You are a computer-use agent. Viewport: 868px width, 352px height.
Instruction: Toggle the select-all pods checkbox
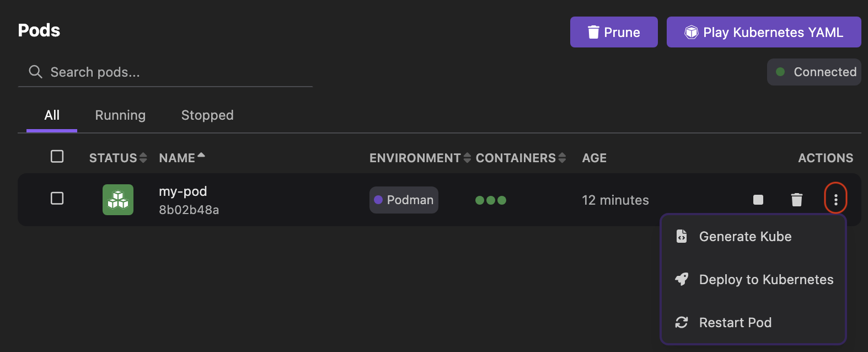[57, 157]
